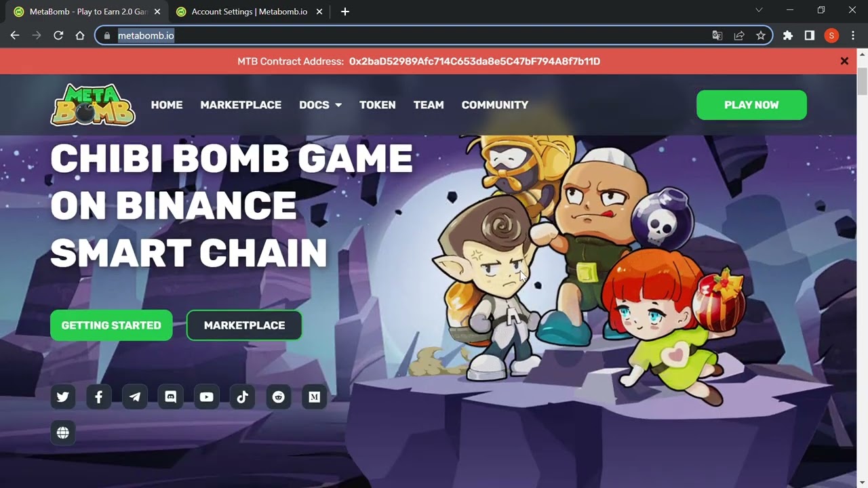
Task: Click the site padlock icon
Action: [x=107, y=35]
